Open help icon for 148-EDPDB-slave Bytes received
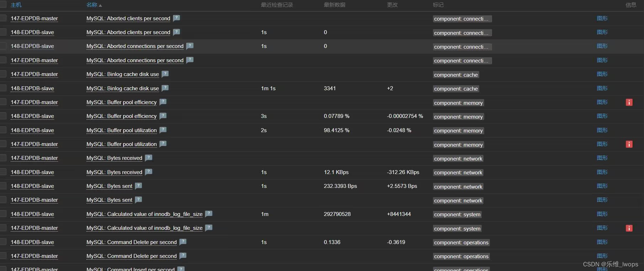This screenshot has height=271, width=644. point(149,172)
